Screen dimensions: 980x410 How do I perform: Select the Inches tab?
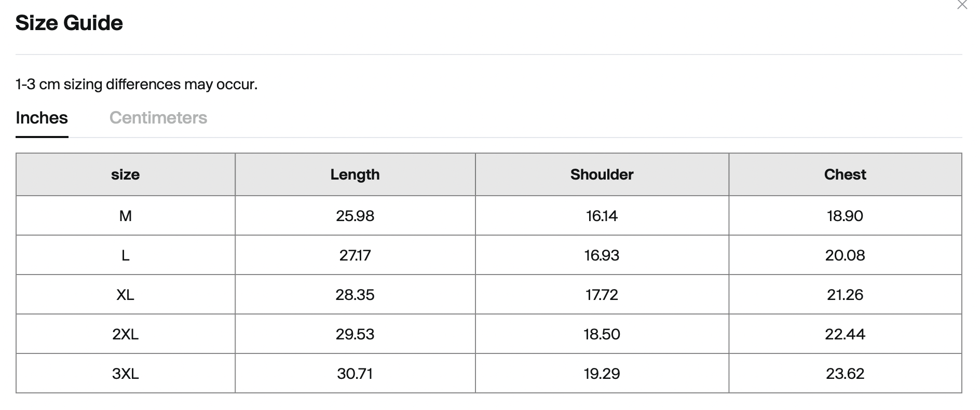pyautogui.click(x=42, y=118)
